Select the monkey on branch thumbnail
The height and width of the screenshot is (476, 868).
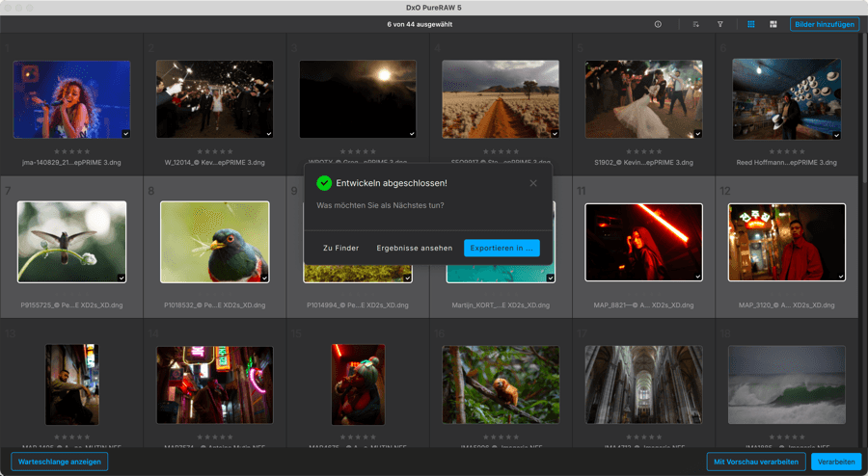coord(501,384)
